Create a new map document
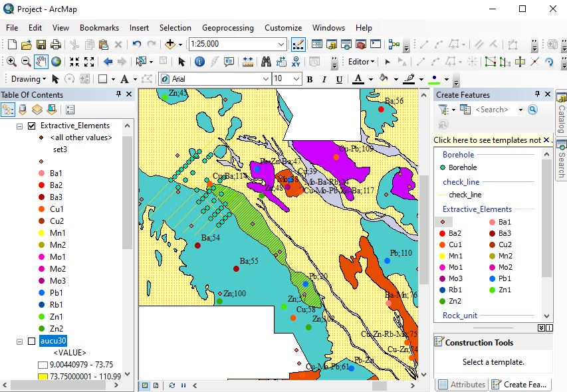The width and height of the screenshot is (567, 392). [x=12, y=44]
